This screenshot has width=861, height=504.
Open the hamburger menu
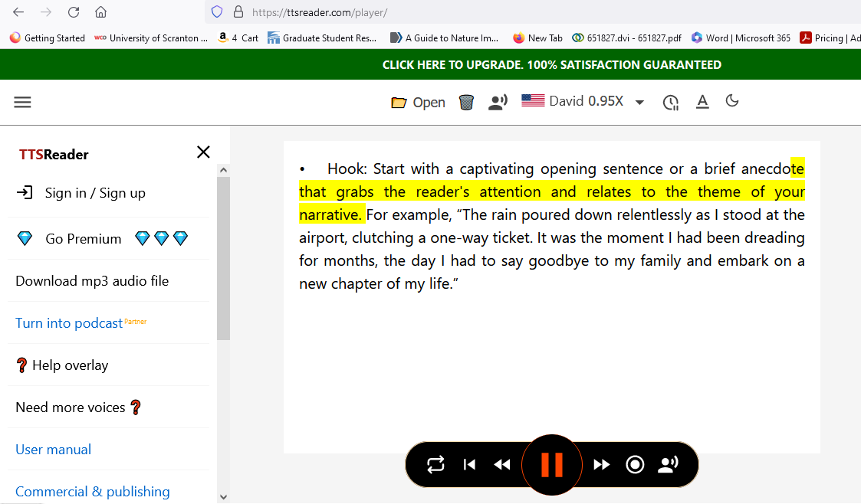click(x=23, y=102)
